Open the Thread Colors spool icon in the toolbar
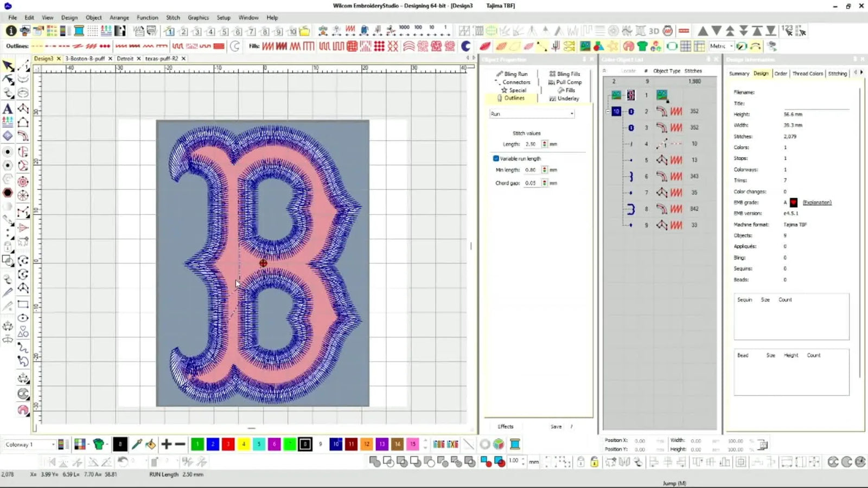This screenshot has height=488, width=868. pyautogui.click(x=514, y=444)
